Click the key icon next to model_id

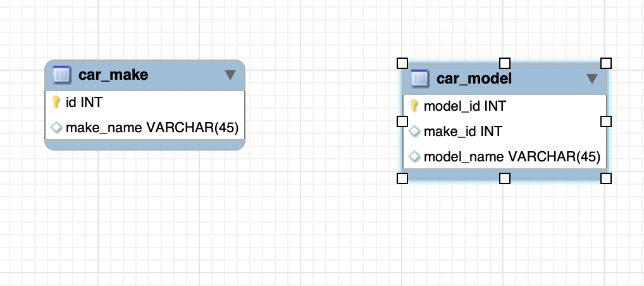[414, 106]
